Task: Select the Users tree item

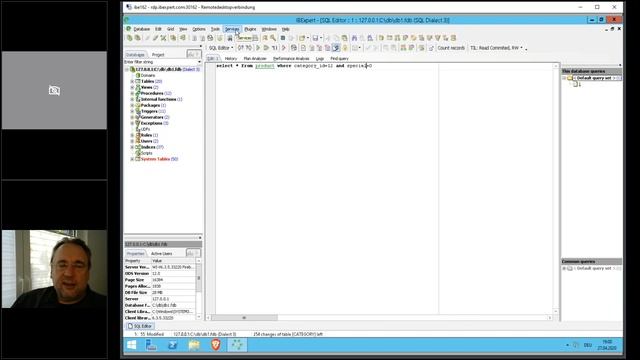Action: (149, 141)
